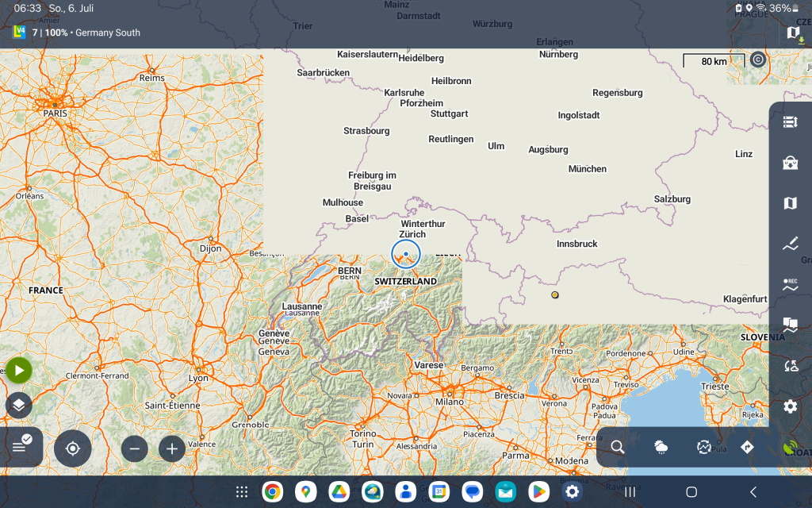Open the weather forecast tool
This screenshot has width=812, height=508.
(661, 448)
